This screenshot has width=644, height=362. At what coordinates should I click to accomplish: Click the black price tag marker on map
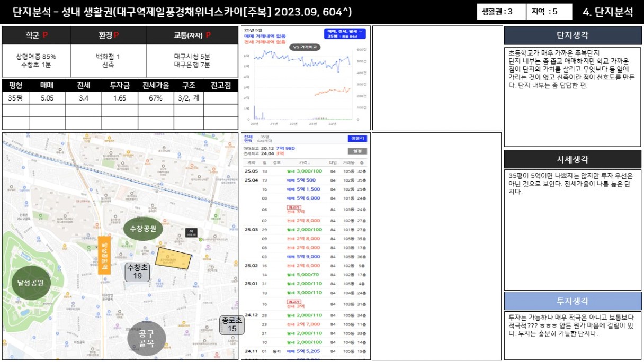pyautogui.click(x=191, y=232)
